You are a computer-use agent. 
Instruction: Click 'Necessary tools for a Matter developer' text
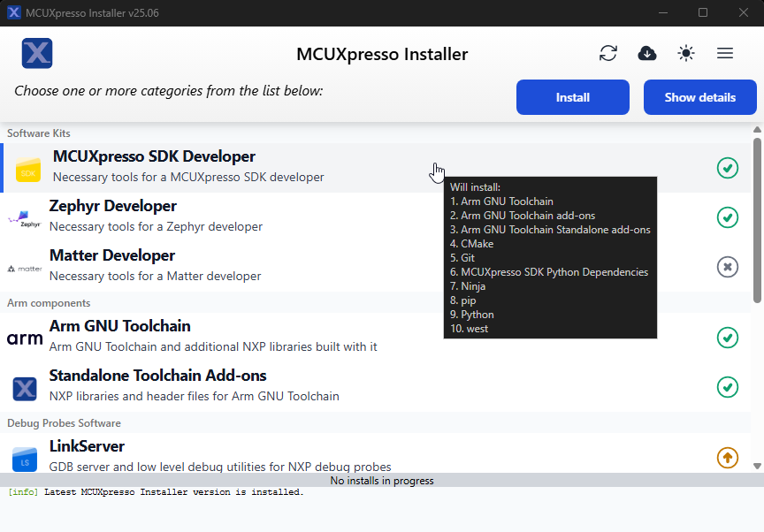pyautogui.click(x=155, y=276)
